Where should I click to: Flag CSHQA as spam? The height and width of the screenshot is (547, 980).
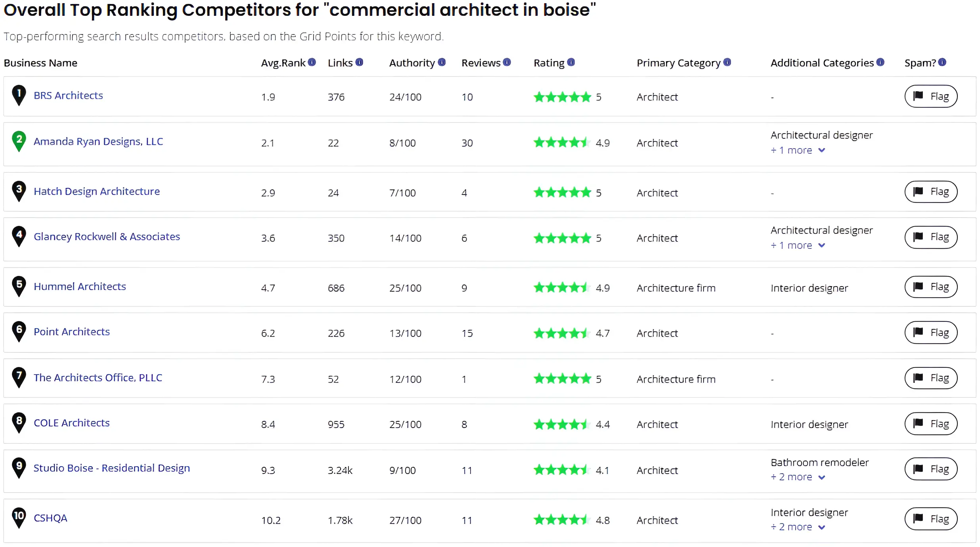tap(931, 519)
